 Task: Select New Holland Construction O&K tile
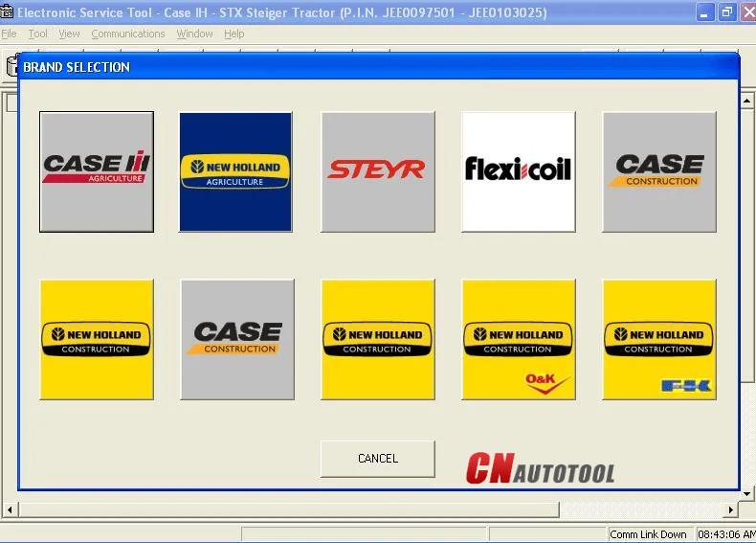pos(519,339)
